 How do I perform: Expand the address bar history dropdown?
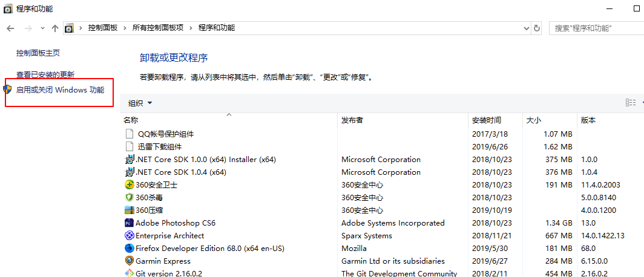click(526, 28)
